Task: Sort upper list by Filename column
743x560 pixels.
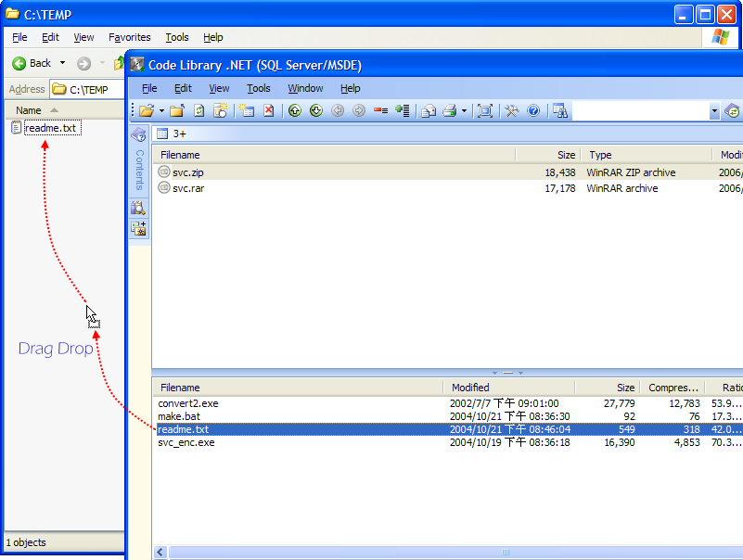Action: click(x=334, y=155)
